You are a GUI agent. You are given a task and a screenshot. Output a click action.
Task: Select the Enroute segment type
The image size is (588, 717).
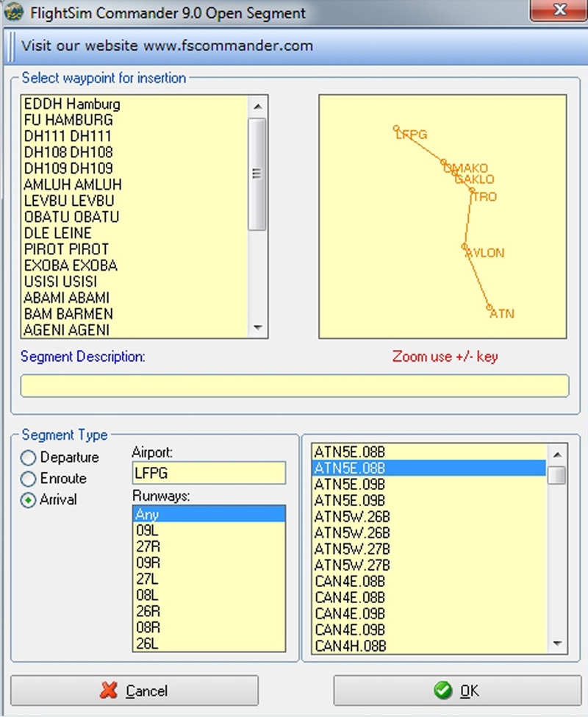coord(54,478)
